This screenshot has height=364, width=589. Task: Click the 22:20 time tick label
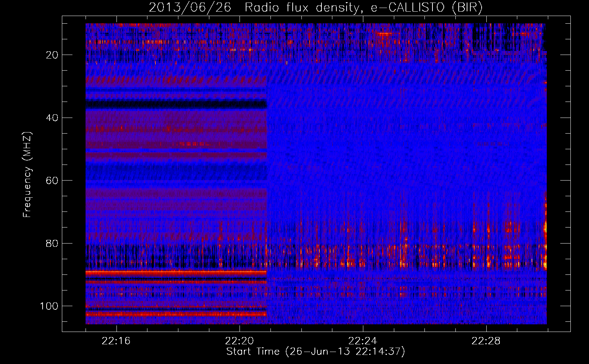coord(240,341)
